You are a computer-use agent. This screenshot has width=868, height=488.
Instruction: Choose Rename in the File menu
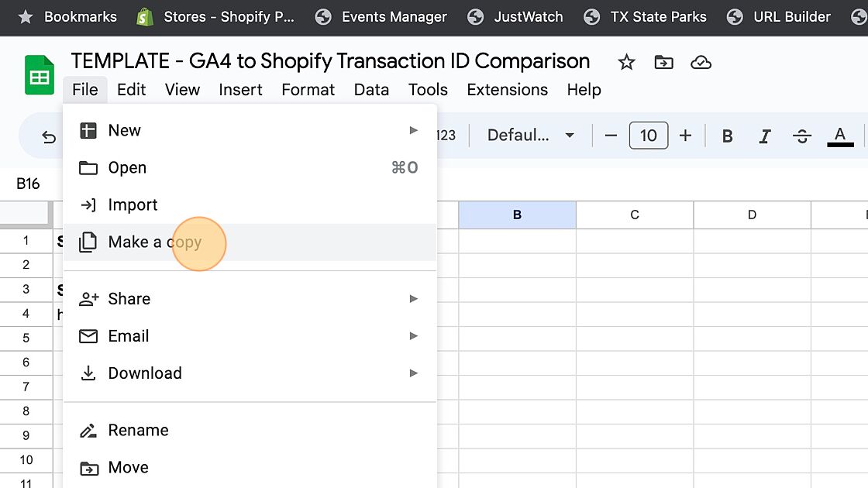pyautogui.click(x=138, y=431)
